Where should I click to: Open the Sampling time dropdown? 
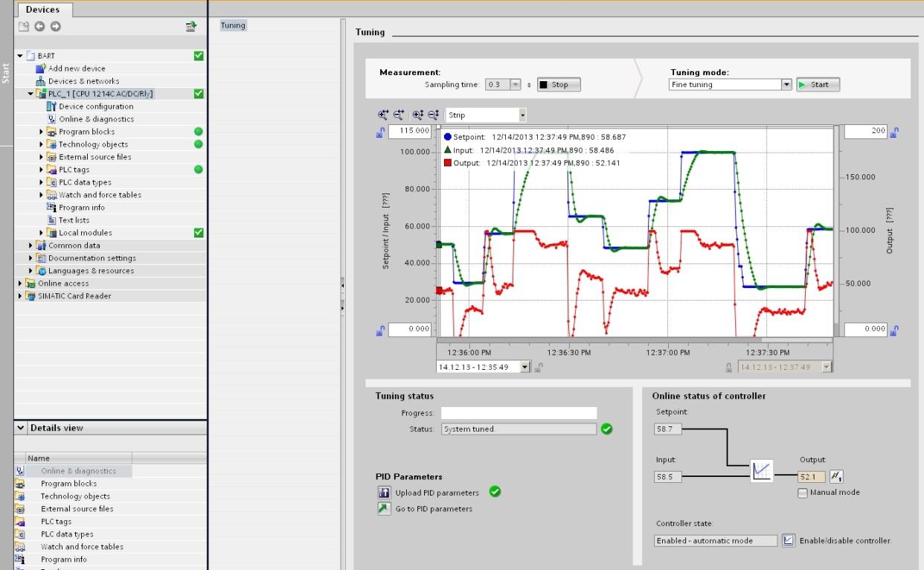pyautogui.click(x=516, y=85)
